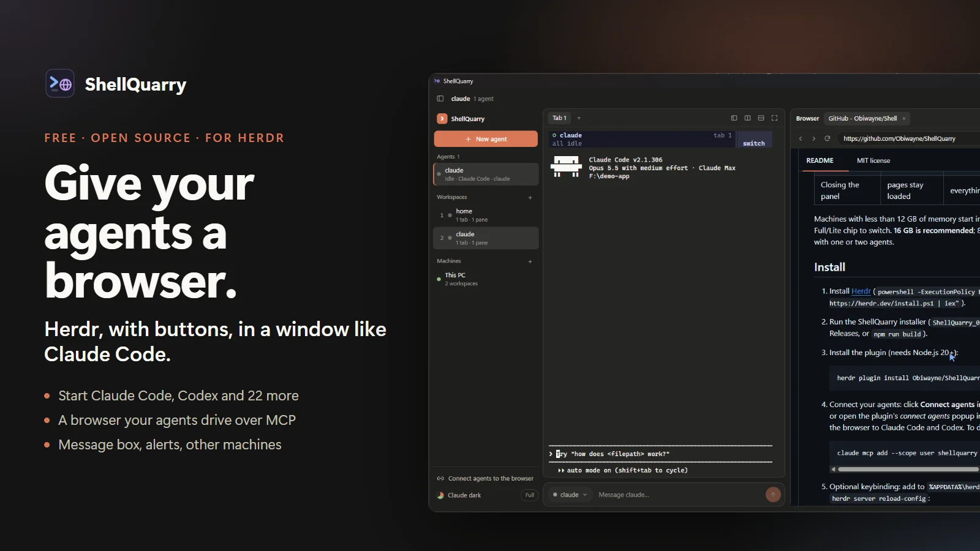Image resolution: width=980 pixels, height=551 pixels.
Task: Select the claude workspace numbered 2
Action: point(486,238)
